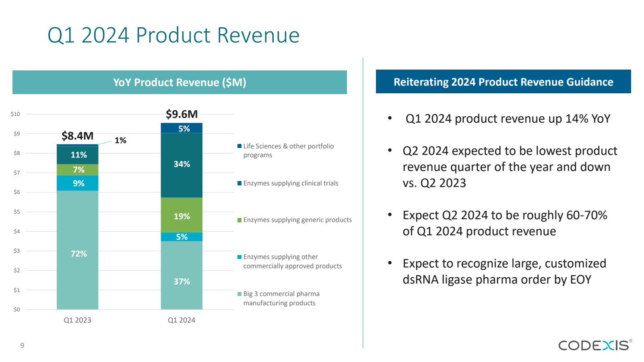
Task: Click the $9.6M total label above Q1 2024
Action: (x=182, y=114)
